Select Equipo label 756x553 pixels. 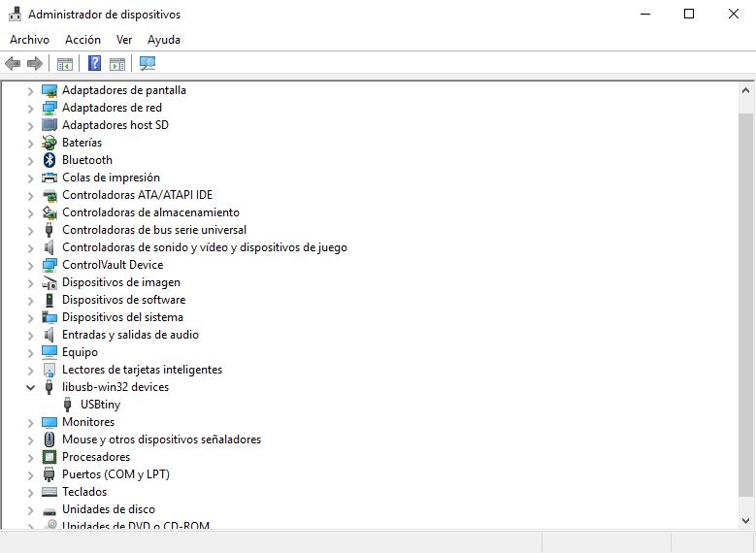tap(80, 352)
